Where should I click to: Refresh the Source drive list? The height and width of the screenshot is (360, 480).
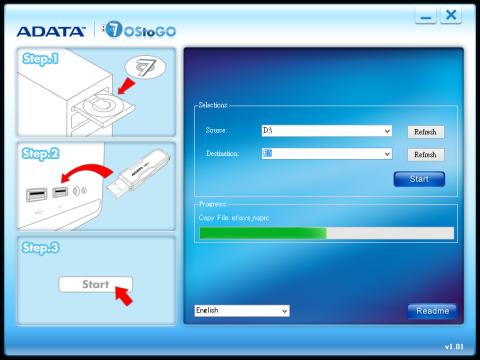pos(426,132)
